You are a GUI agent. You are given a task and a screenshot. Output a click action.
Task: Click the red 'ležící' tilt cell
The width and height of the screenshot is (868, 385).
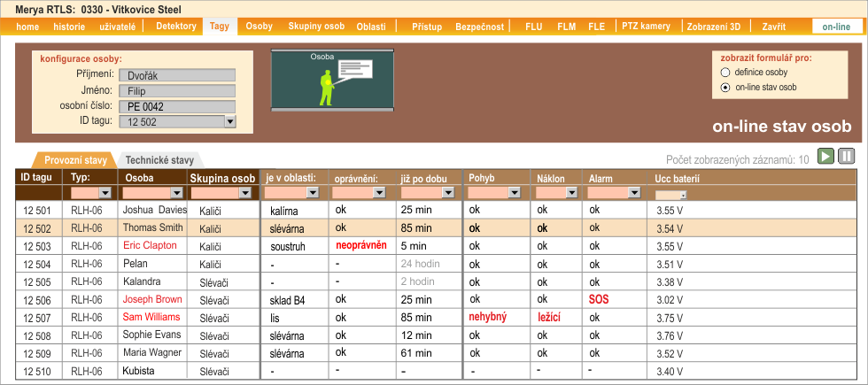pyautogui.click(x=550, y=317)
